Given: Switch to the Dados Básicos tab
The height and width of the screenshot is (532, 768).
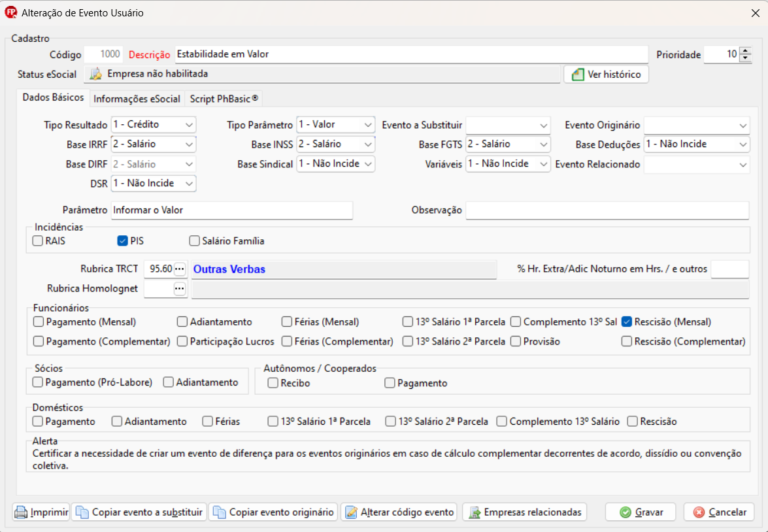Looking at the screenshot, I should pos(53,97).
